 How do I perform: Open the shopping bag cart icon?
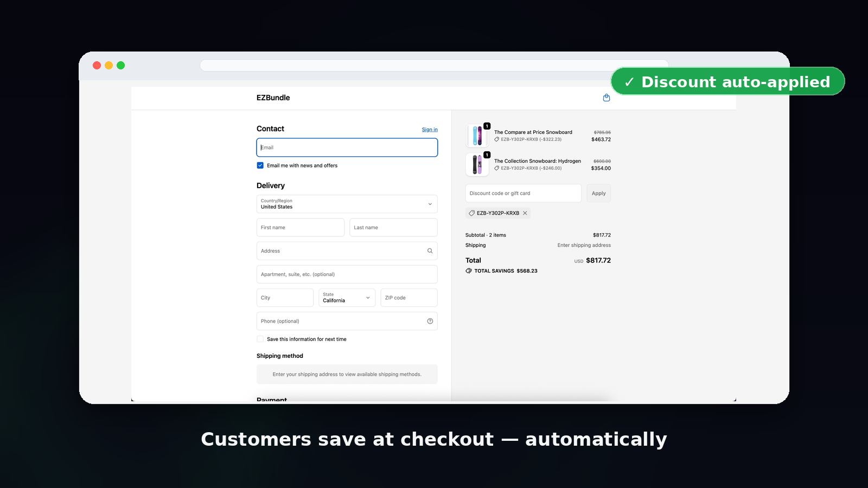click(607, 98)
